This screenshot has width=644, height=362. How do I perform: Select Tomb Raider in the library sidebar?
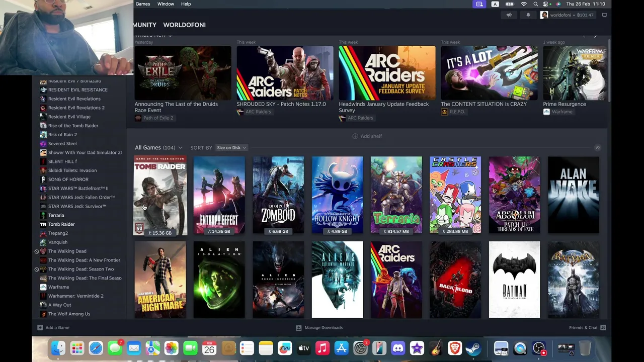point(61,224)
